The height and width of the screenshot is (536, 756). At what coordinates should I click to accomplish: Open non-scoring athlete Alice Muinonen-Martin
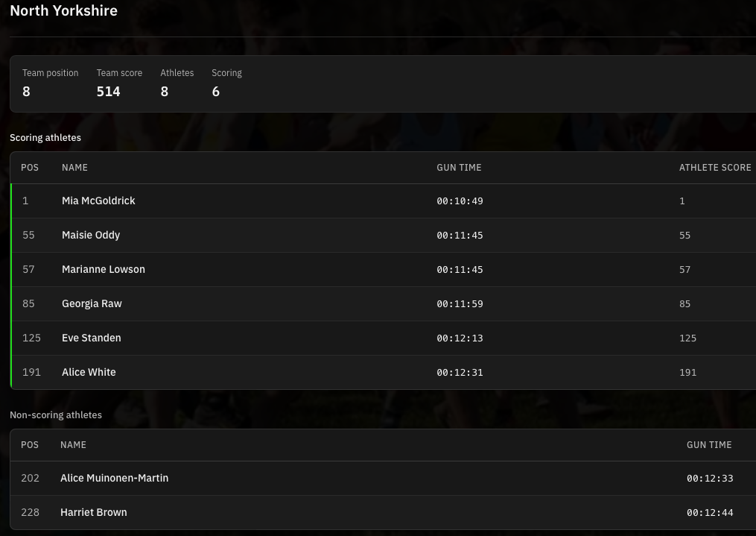(114, 478)
